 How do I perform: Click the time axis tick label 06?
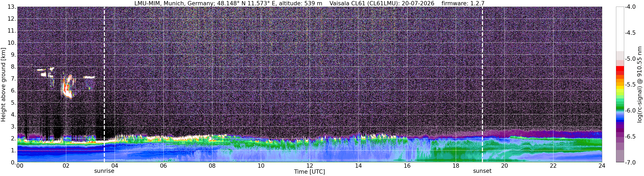(163, 166)
